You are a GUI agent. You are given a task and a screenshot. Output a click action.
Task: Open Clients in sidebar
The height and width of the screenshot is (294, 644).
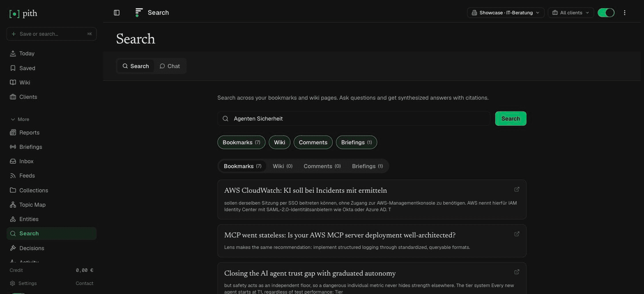pos(51,97)
